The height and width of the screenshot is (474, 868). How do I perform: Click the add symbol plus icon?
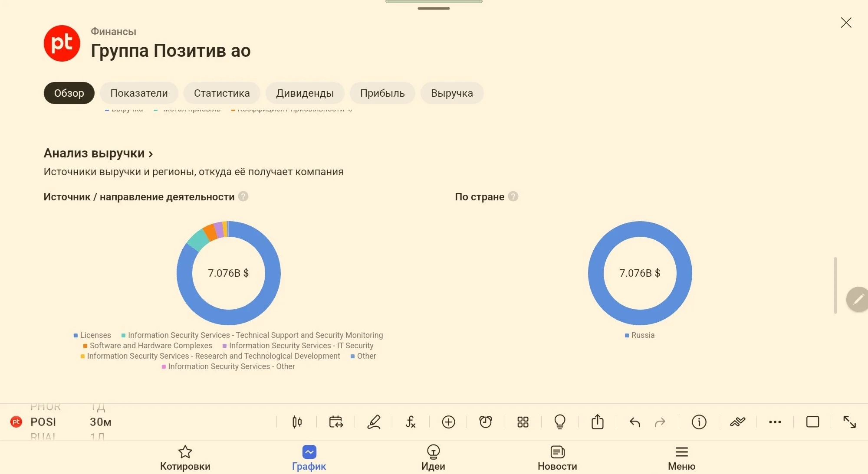(x=448, y=422)
